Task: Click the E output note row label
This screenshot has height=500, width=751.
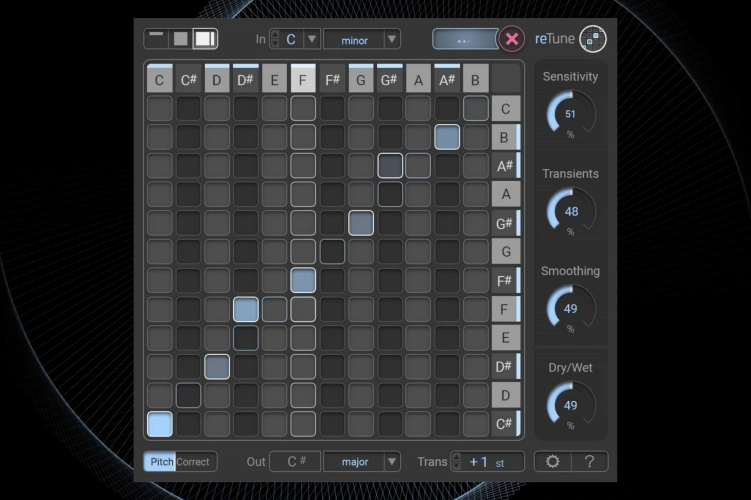Action: click(506, 338)
